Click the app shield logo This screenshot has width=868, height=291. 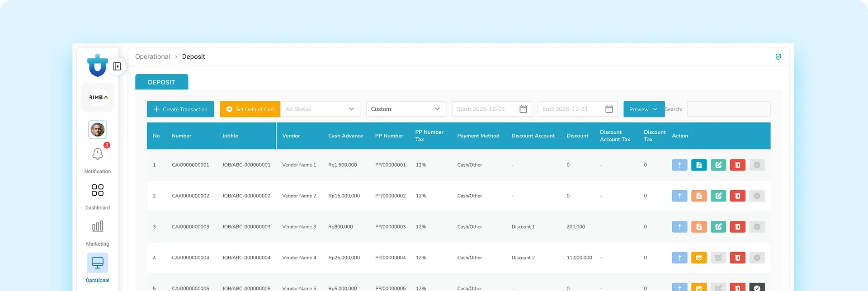98,65
